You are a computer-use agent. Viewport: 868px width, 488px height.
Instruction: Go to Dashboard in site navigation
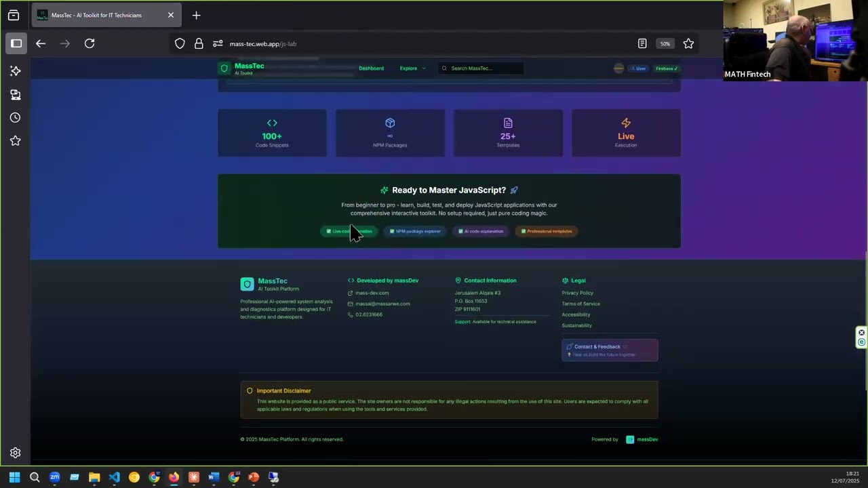click(371, 68)
